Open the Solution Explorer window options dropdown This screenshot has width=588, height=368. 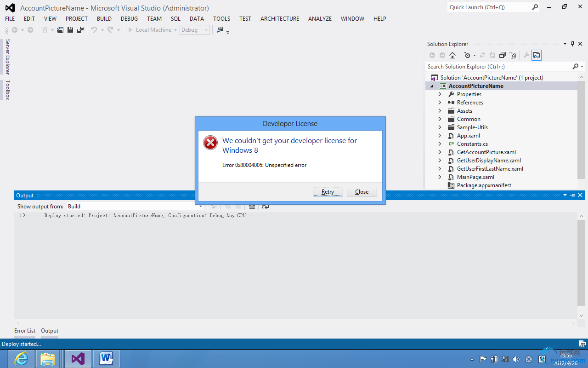pos(565,44)
